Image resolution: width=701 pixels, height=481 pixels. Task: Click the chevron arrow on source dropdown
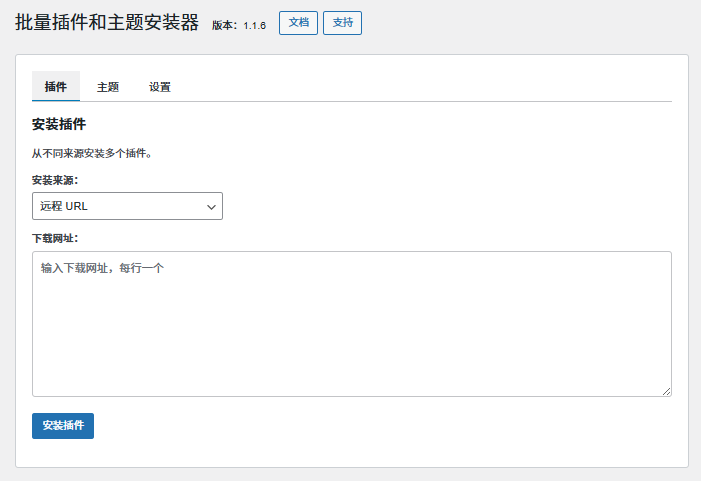pos(211,207)
